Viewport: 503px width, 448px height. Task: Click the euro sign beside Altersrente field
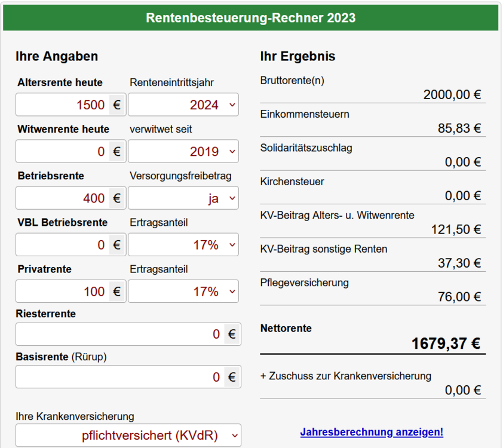tap(116, 105)
